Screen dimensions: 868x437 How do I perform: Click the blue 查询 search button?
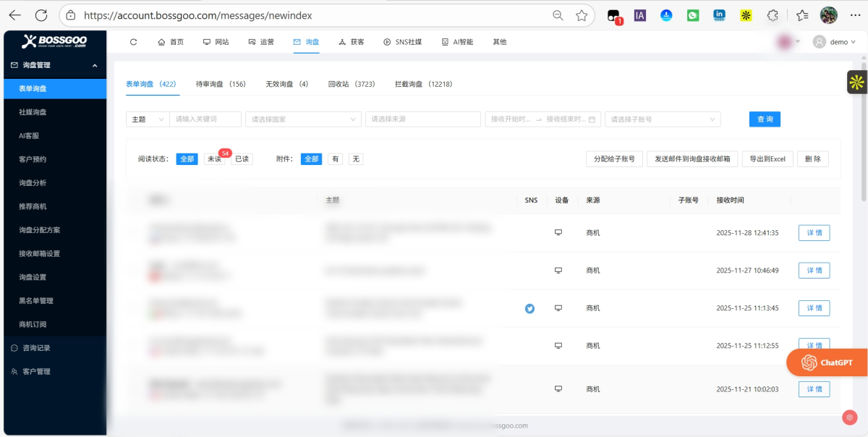coord(765,119)
